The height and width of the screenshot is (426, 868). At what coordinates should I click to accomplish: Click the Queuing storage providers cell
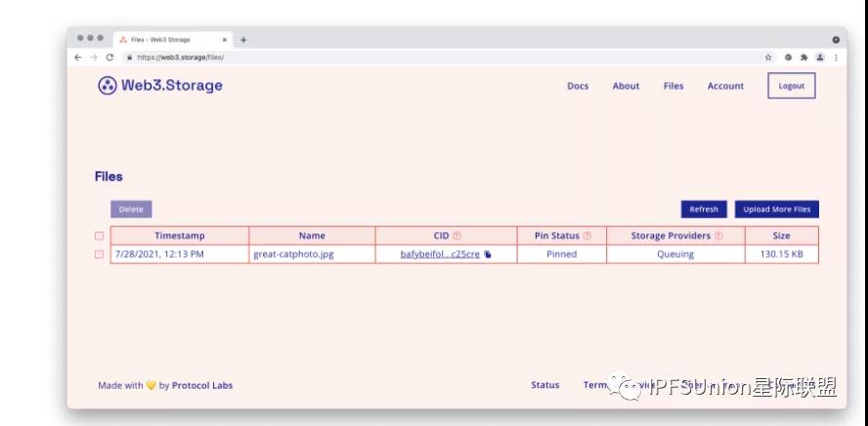pos(675,254)
